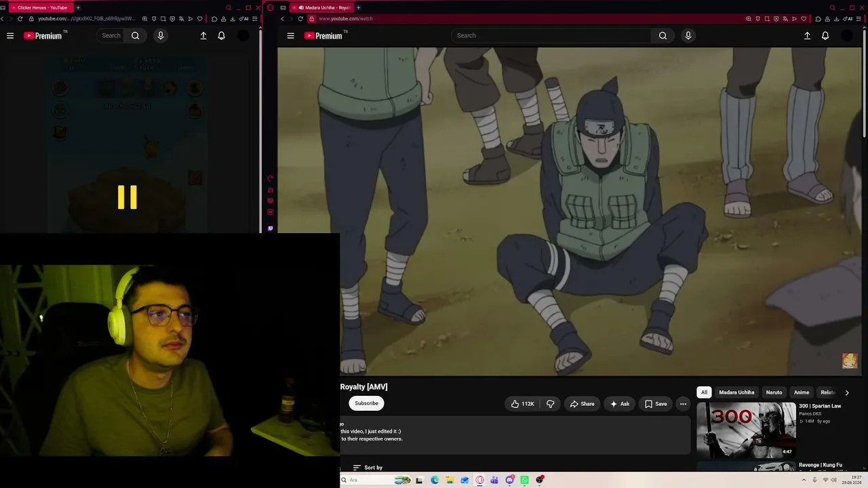Click search magnifier button in right YouTube window

click(663, 36)
